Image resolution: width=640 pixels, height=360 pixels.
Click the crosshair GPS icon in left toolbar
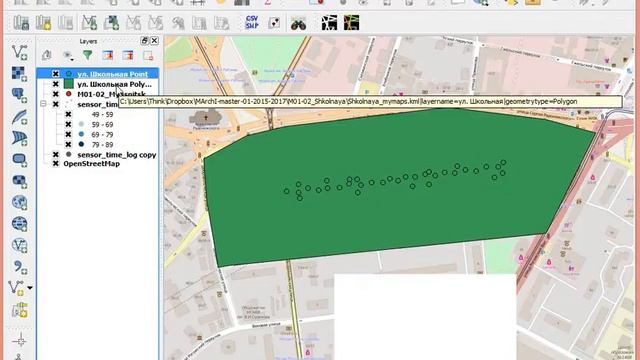(x=19, y=340)
